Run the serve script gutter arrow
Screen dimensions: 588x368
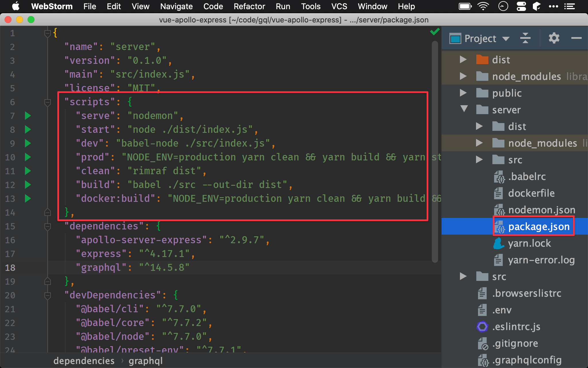pyautogui.click(x=28, y=116)
